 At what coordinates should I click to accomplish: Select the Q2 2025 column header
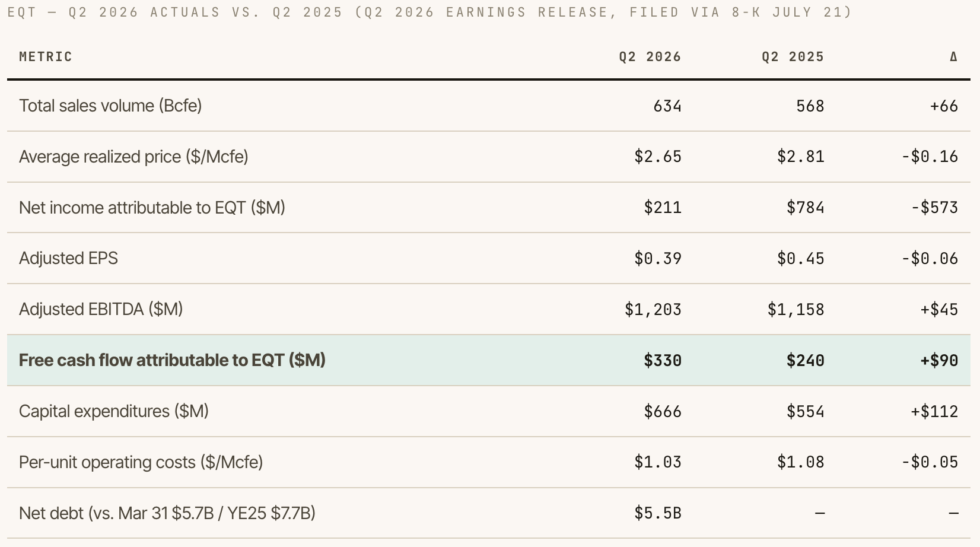tap(793, 57)
